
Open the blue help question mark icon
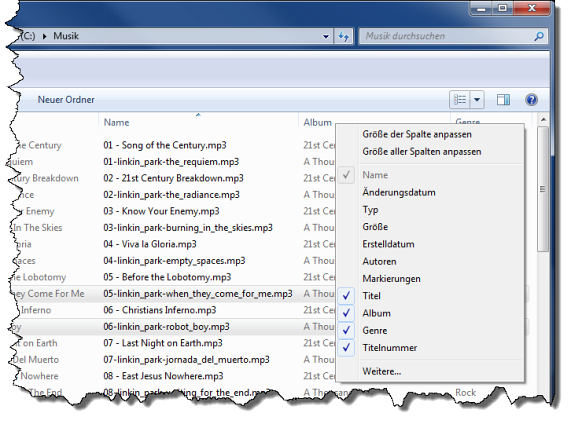click(x=531, y=100)
